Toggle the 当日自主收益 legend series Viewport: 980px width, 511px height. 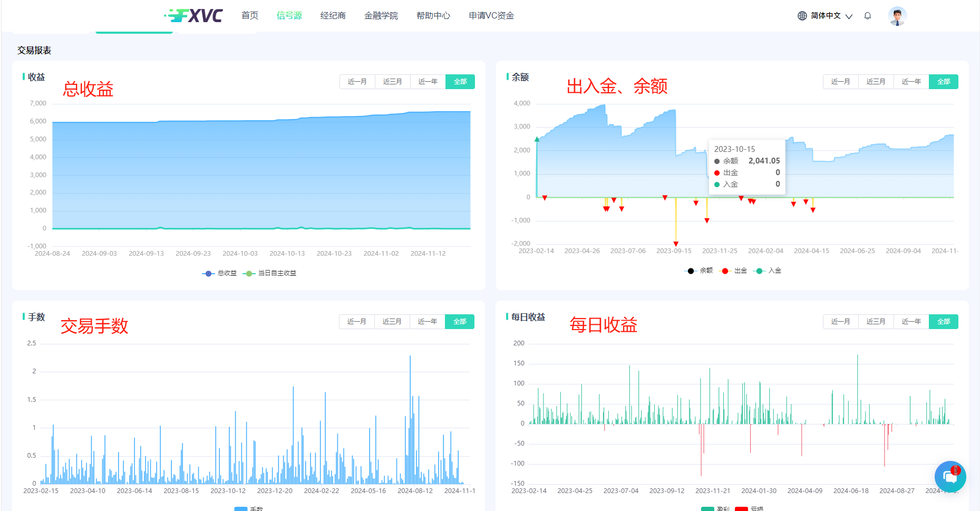(x=269, y=273)
